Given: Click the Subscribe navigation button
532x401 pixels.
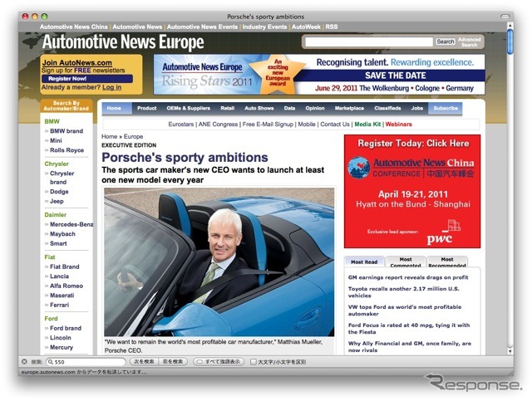Looking at the screenshot, I should [x=446, y=108].
